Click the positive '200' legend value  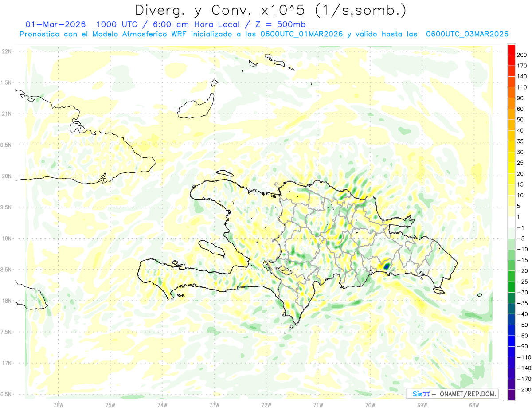(x=522, y=55)
